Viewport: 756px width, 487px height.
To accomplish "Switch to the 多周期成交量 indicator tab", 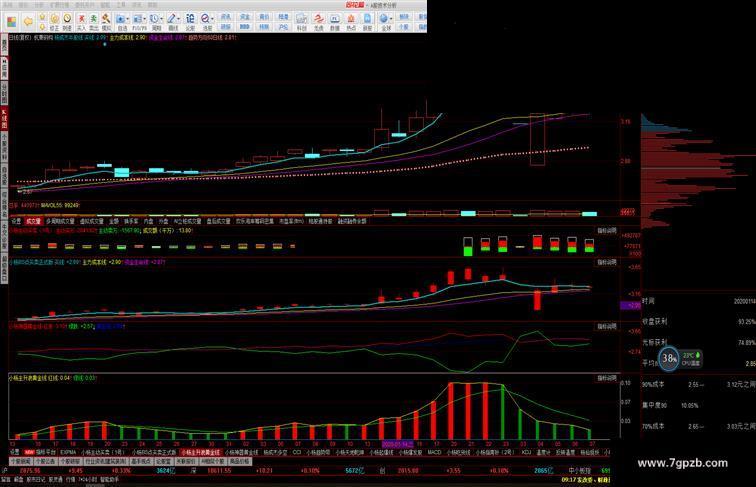I will 60,221.
